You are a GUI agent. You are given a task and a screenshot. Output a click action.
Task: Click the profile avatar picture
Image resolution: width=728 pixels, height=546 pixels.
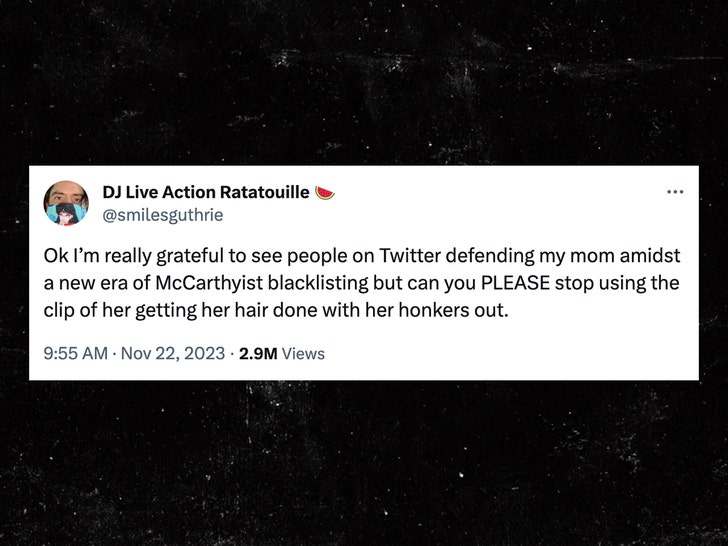pyautogui.click(x=67, y=203)
